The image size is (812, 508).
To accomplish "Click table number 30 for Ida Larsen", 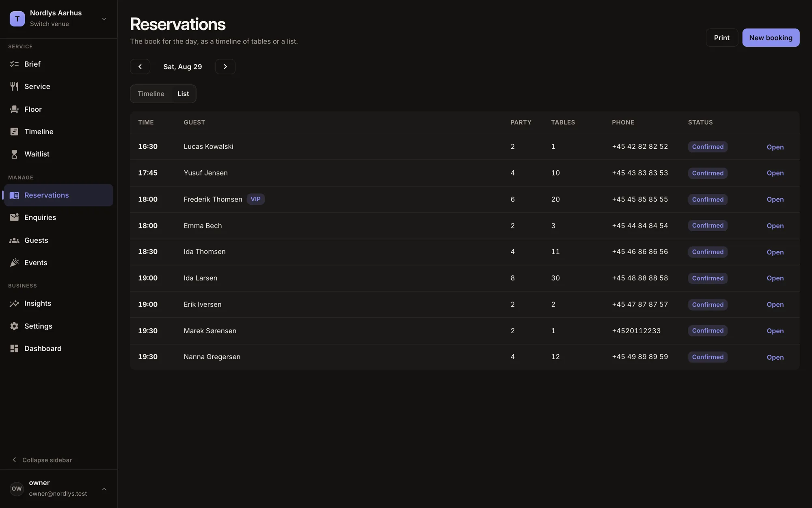I will 555,278.
